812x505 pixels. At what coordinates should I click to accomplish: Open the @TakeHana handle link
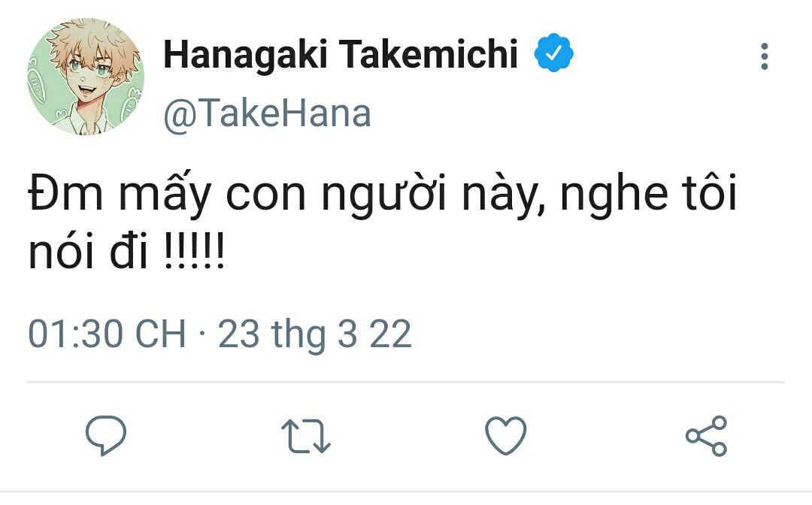pyautogui.click(x=267, y=114)
